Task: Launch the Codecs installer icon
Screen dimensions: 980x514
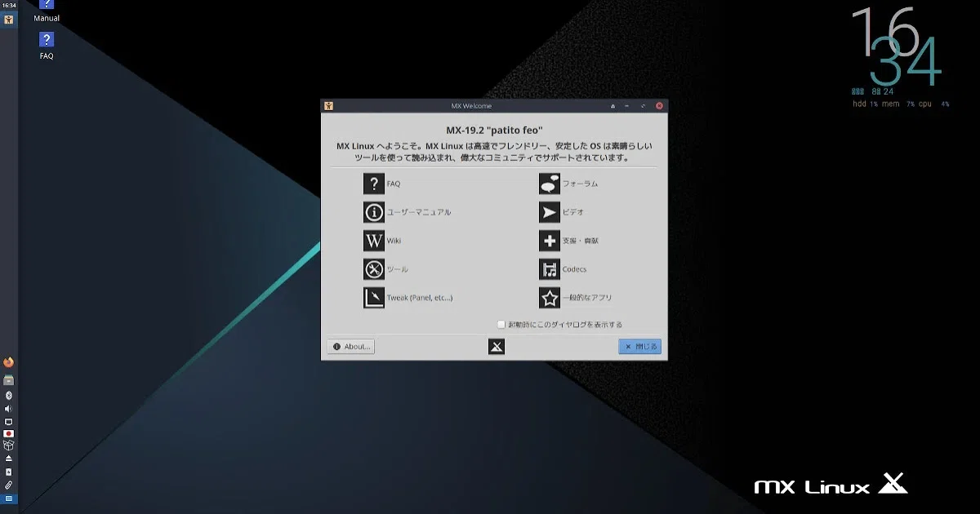Action: (x=549, y=269)
